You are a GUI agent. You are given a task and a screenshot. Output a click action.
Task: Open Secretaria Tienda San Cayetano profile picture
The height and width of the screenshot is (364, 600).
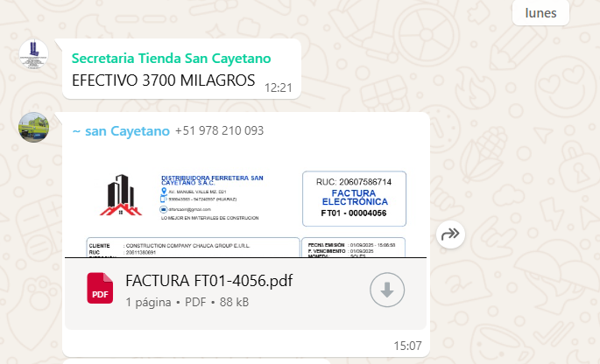point(33,54)
